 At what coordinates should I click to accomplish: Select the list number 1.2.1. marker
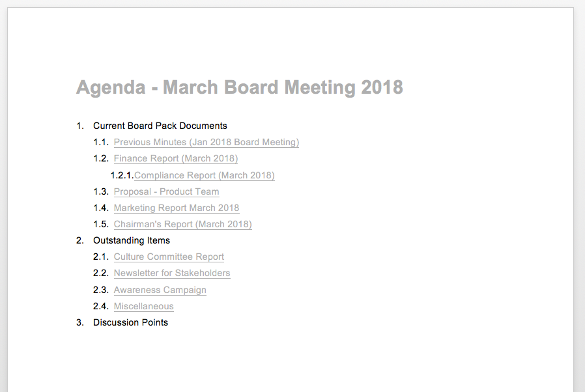[122, 175]
